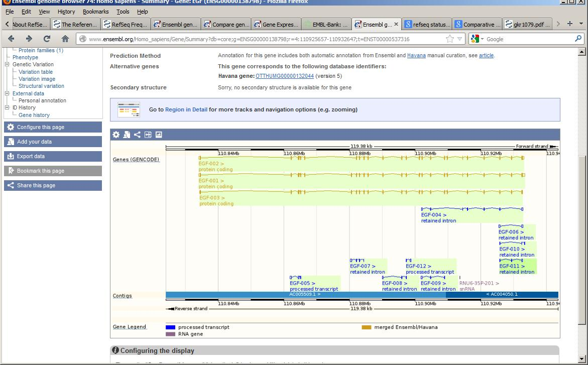The image size is (588, 365).
Task: Open the image configuration gear icon
Action: click(116, 135)
